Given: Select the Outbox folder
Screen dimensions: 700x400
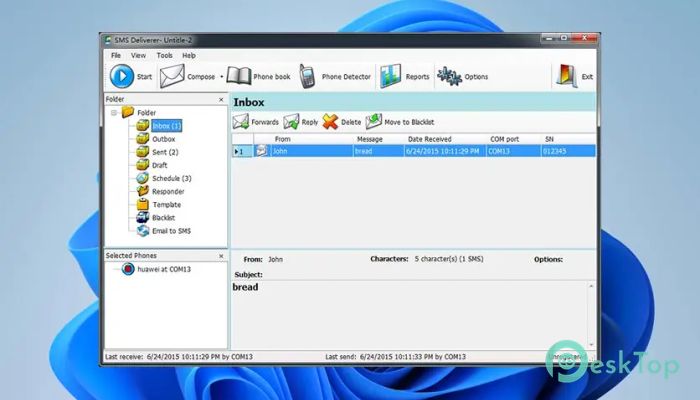Looking at the screenshot, I should (x=162, y=139).
